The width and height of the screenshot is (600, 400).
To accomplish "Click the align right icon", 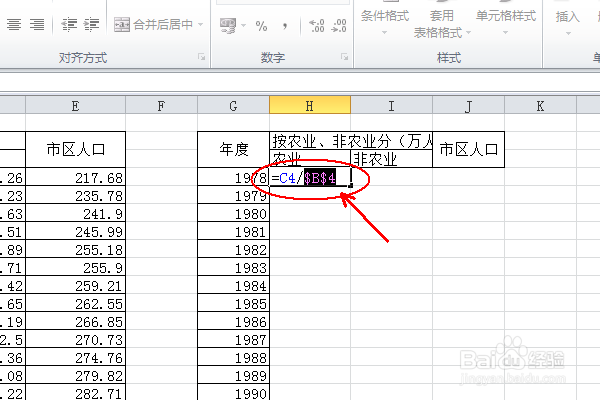I will (37, 24).
